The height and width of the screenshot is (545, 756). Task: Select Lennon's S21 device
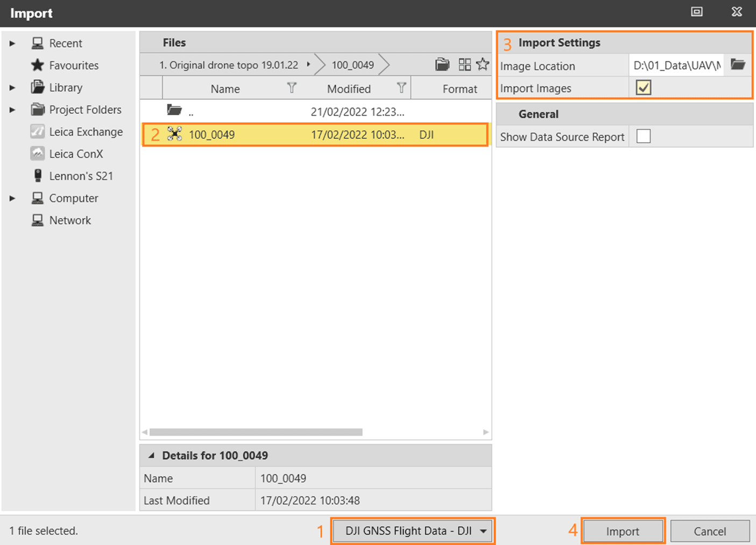tap(81, 176)
